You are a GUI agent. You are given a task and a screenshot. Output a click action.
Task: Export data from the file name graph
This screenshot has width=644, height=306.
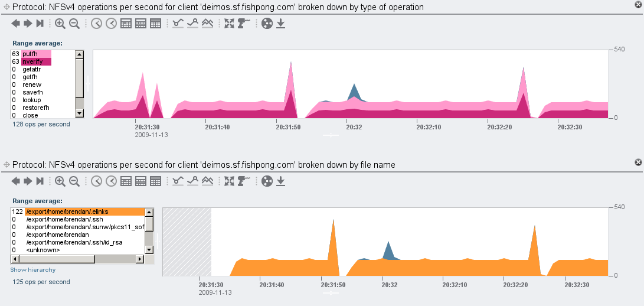(281, 181)
